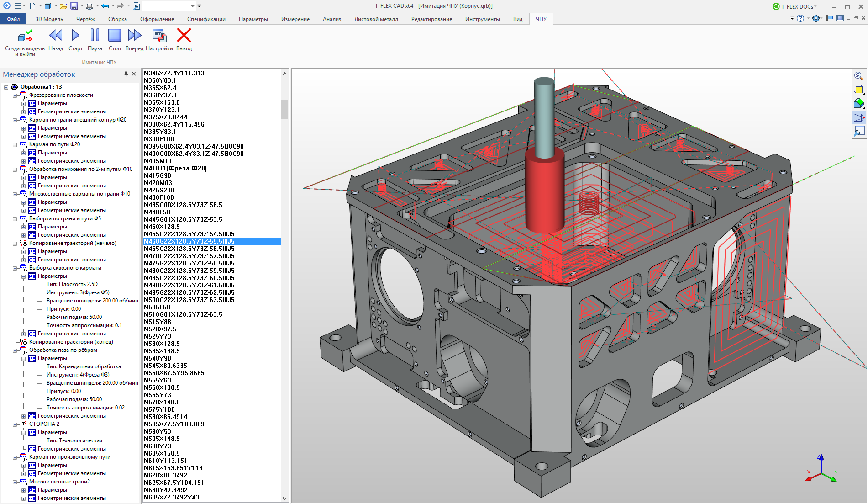868x504 pixels.
Task: Click the red Выход exit icon
Action: click(x=184, y=35)
